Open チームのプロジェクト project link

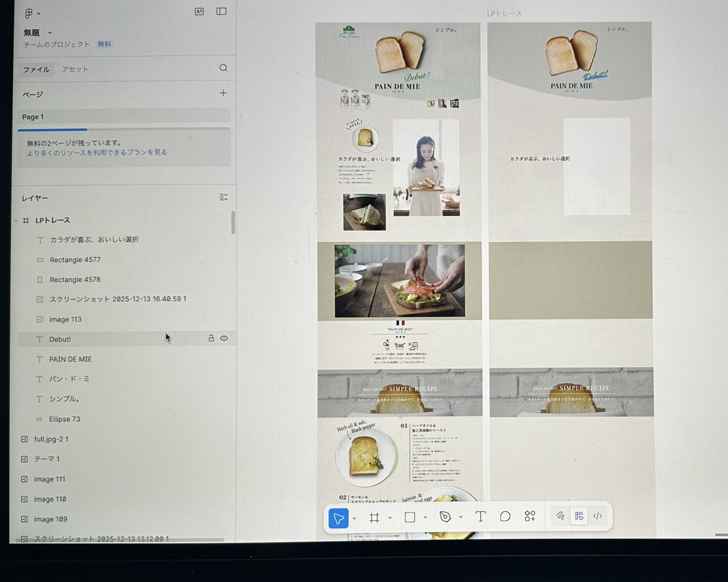[57, 44]
